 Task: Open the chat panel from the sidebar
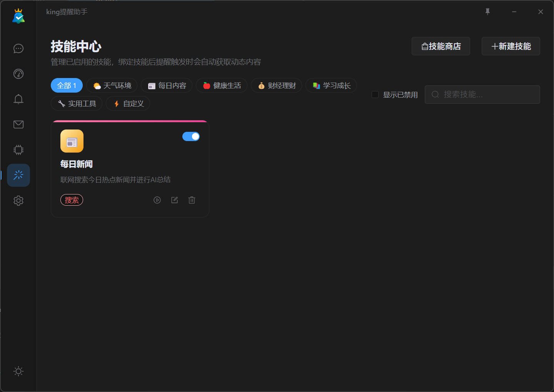pyautogui.click(x=18, y=48)
